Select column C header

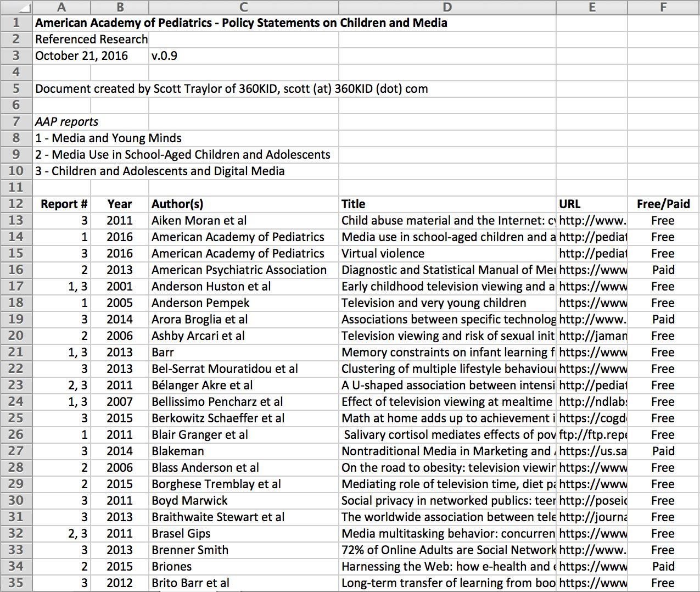click(244, 7)
